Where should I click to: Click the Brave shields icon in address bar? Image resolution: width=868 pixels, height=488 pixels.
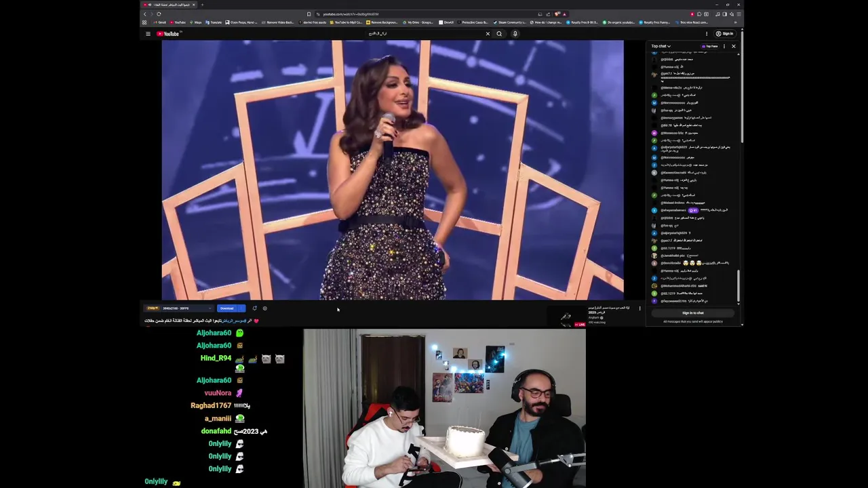coord(557,14)
